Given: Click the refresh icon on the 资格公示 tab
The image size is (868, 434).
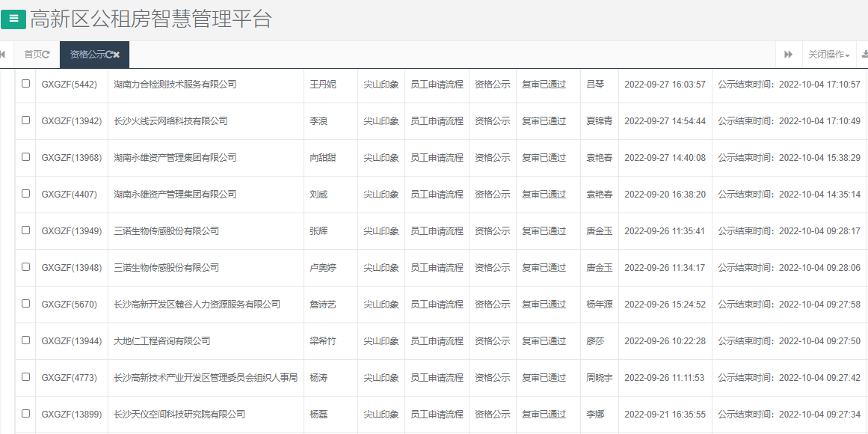Looking at the screenshot, I should [x=109, y=55].
